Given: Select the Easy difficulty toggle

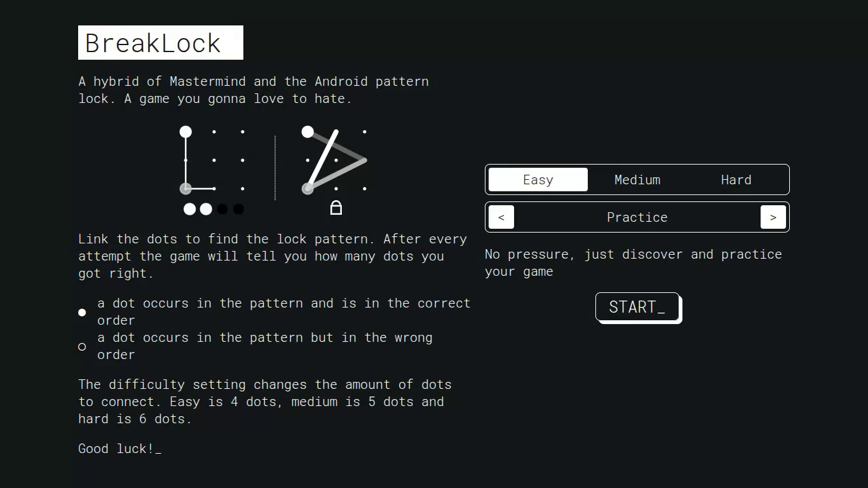Looking at the screenshot, I should coord(538,180).
